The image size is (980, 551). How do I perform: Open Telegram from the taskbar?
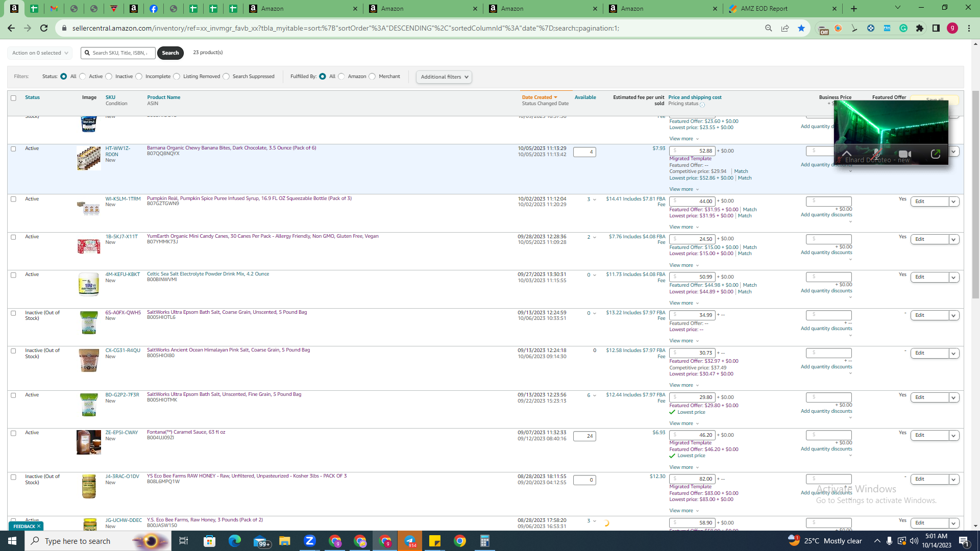click(410, 541)
